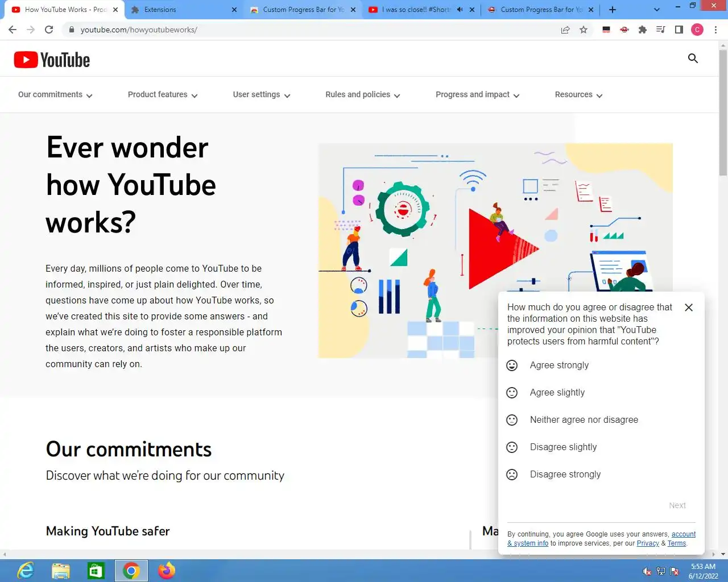Viewport: 728px width, 582px height.
Task: Expand the Product features dropdown
Action: click(x=163, y=95)
